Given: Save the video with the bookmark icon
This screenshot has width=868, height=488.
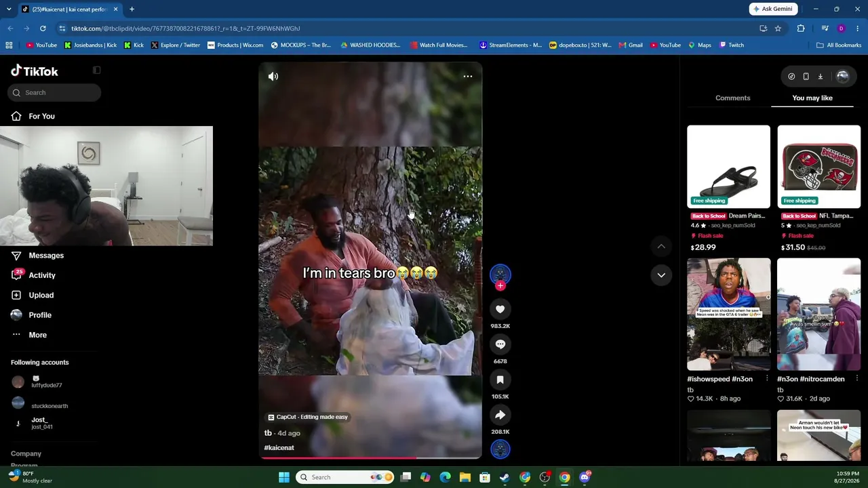Looking at the screenshot, I should tap(500, 380).
